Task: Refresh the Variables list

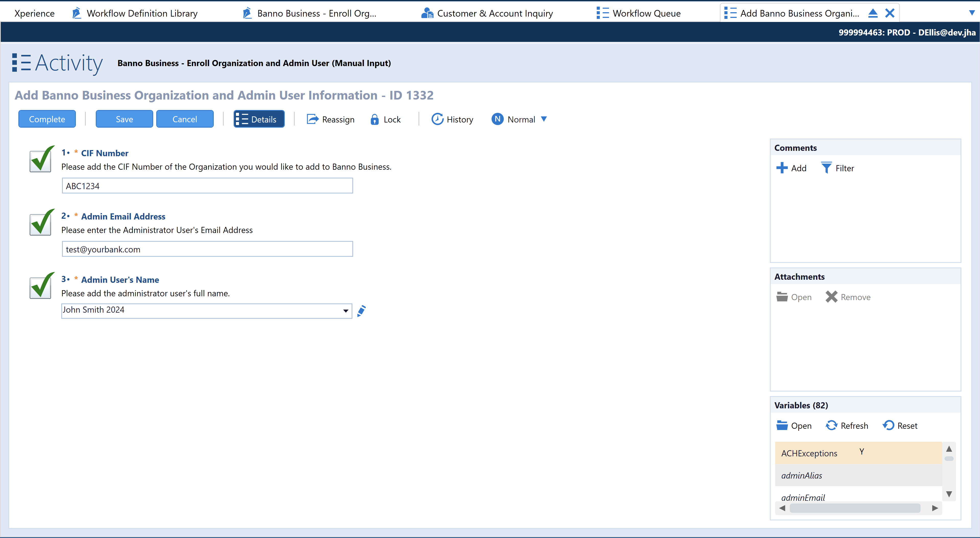Action: 831,425
